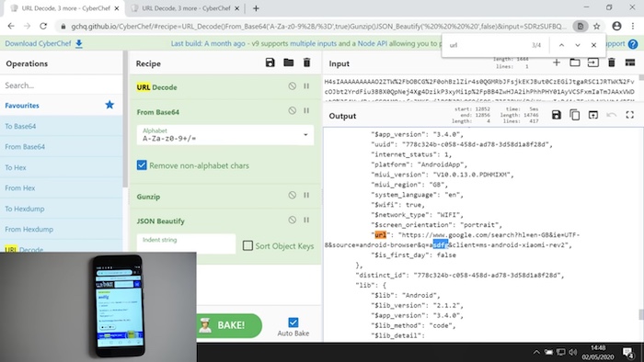The height and width of the screenshot is (362, 644).
Task: Go to next find match
Action: click(x=578, y=45)
